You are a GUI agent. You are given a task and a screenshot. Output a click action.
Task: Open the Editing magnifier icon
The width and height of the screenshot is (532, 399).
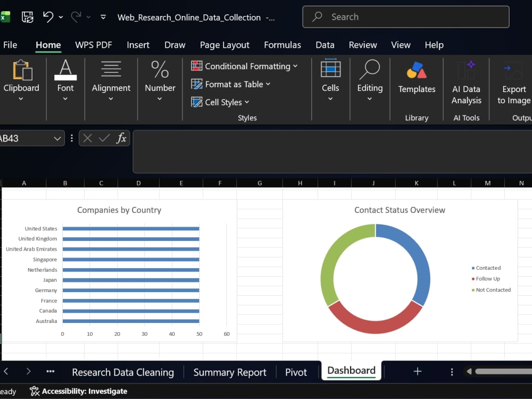[x=370, y=70]
